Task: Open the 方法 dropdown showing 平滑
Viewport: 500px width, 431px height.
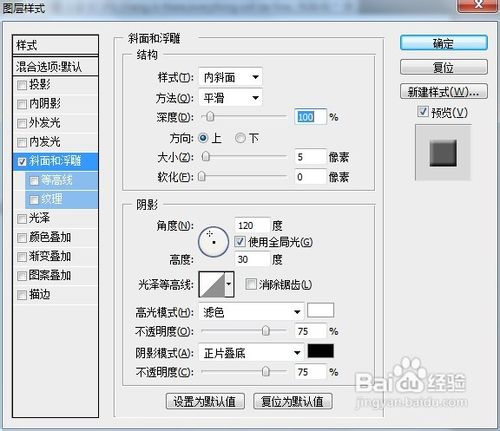Action: 230,98
